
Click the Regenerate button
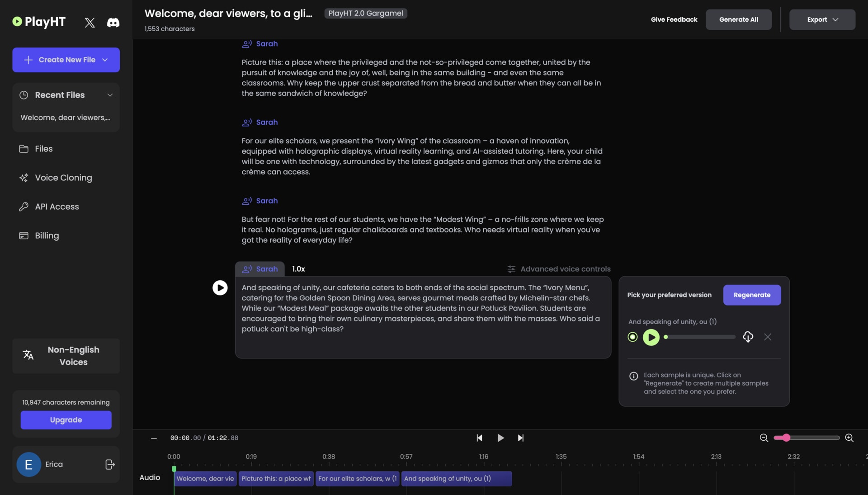coord(751,295)
